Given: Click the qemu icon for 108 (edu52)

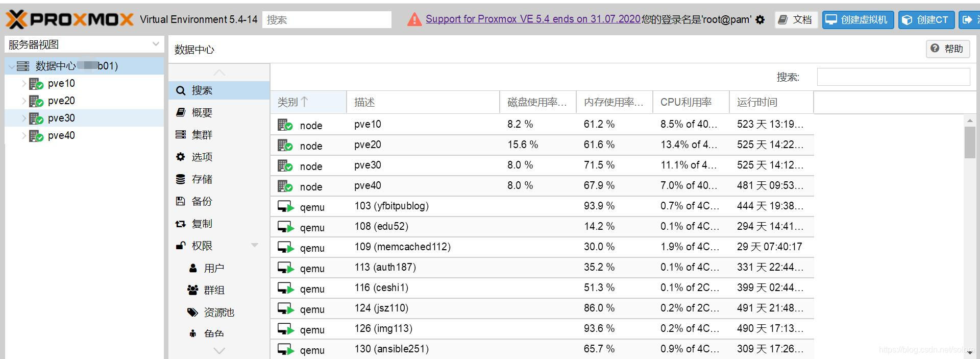Looking at the screenshot, I should 286,227.
